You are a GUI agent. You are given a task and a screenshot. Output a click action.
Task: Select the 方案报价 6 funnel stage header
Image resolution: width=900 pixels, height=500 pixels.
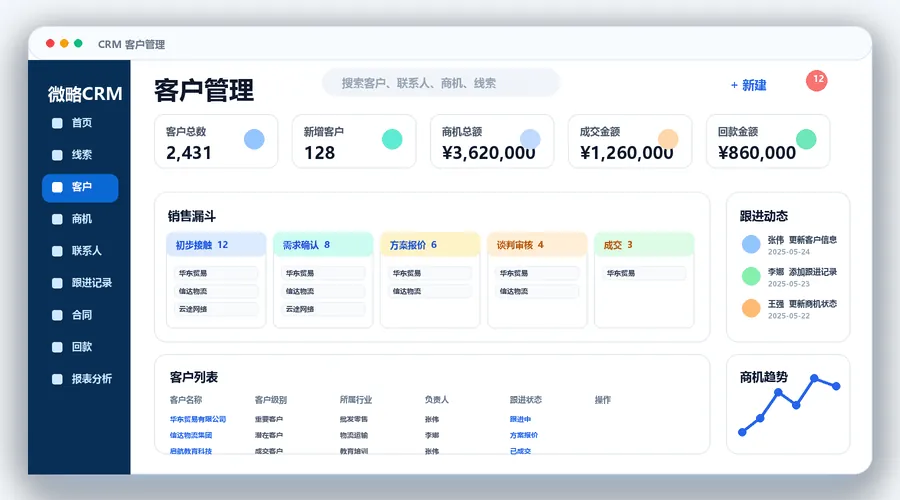(430, 245)
